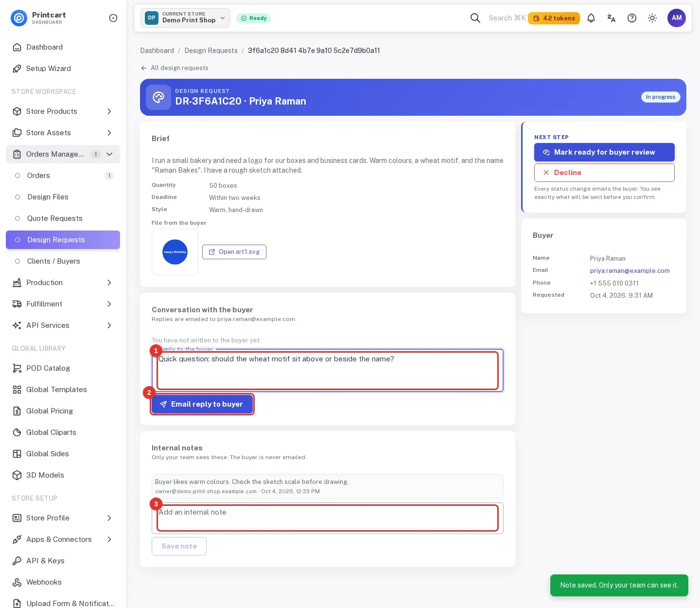This screenshot has width=700, height=608.
Task: Open notifications bell icon
Action: point(591,18)
